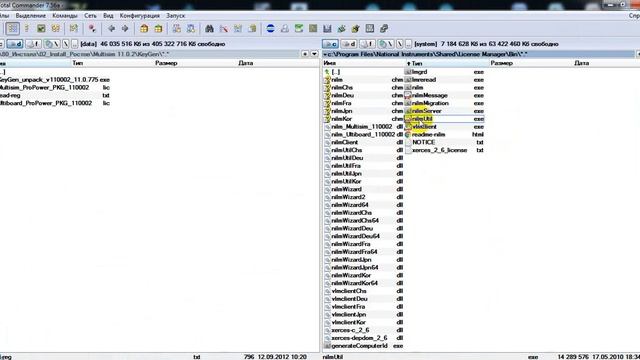Open the Выделение menu
This screenshot has height=360, width=640.
point(31,16)
